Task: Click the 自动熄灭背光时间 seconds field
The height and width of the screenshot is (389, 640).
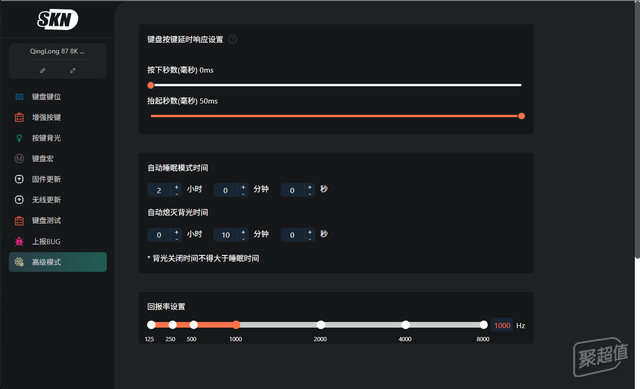Action: [292, 235]
